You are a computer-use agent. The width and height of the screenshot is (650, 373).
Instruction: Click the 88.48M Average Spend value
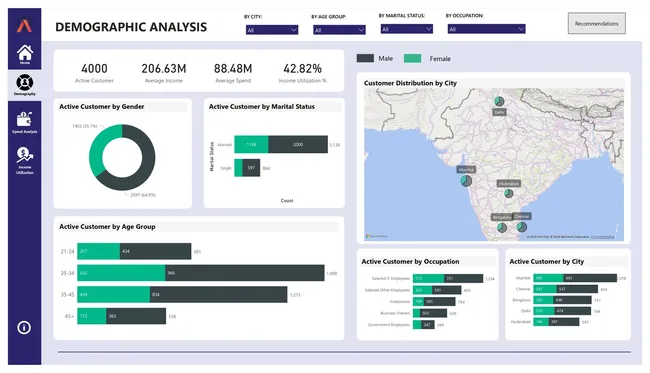(x=233, y=68)
